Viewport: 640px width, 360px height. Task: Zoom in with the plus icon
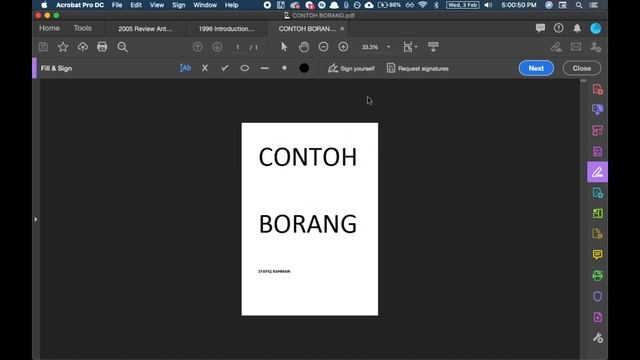coord(343,47)
